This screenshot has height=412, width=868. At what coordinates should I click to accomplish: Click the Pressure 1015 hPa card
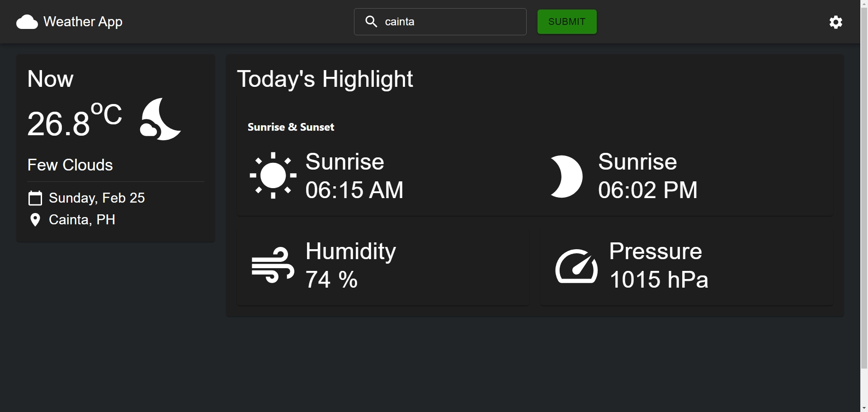pos(687,265)
